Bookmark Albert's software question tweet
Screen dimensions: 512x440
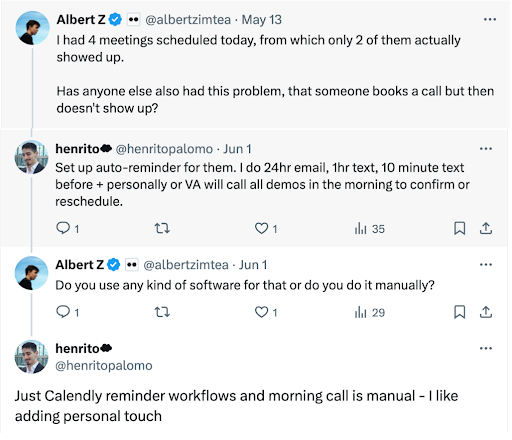(x=460, y=312)
